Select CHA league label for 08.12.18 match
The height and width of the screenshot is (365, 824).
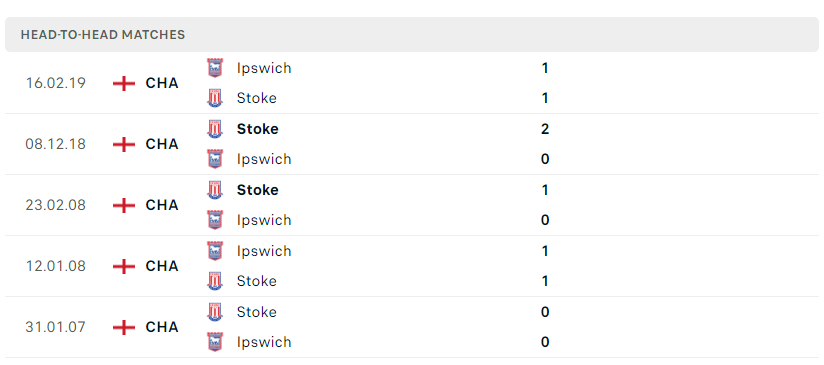pos(162,144)
